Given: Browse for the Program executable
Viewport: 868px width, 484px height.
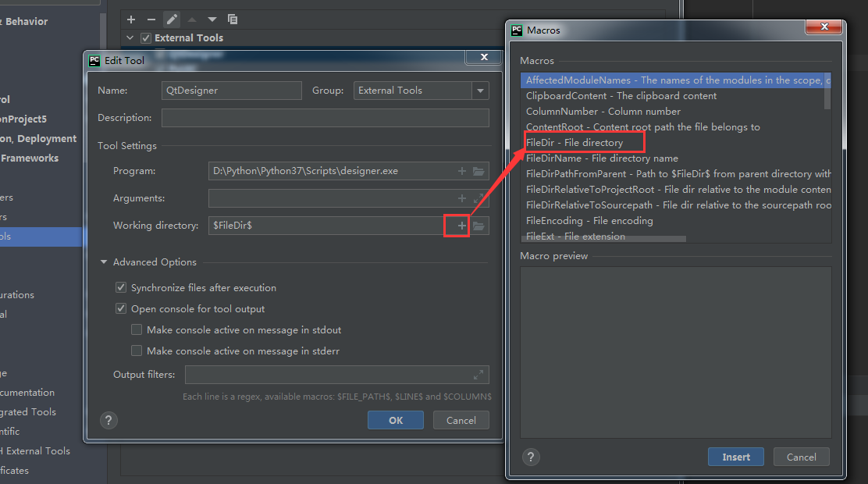Looking at the screenshot, I should click(x=478, y=171).
